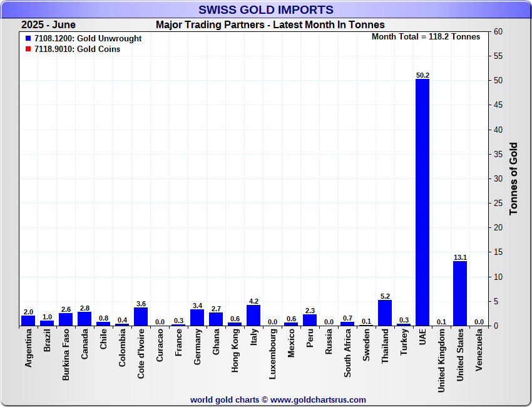Click the 2025 - June date label

click(x=48, y=25)
